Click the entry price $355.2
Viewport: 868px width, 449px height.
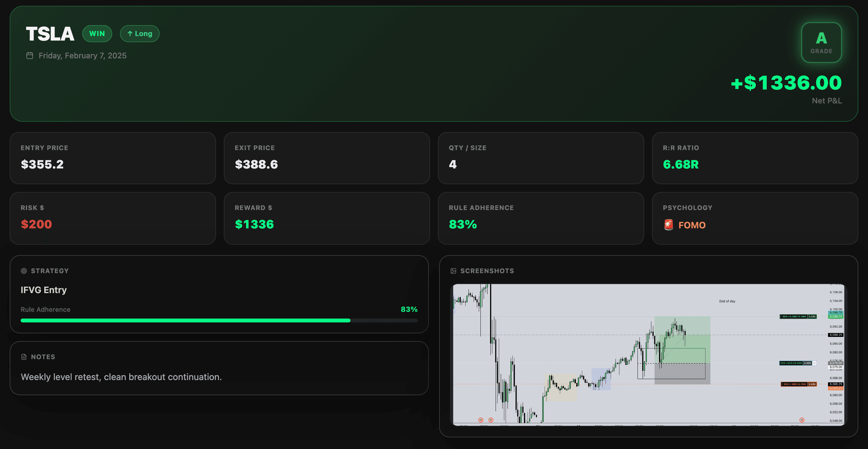click(x=42, y=164)
